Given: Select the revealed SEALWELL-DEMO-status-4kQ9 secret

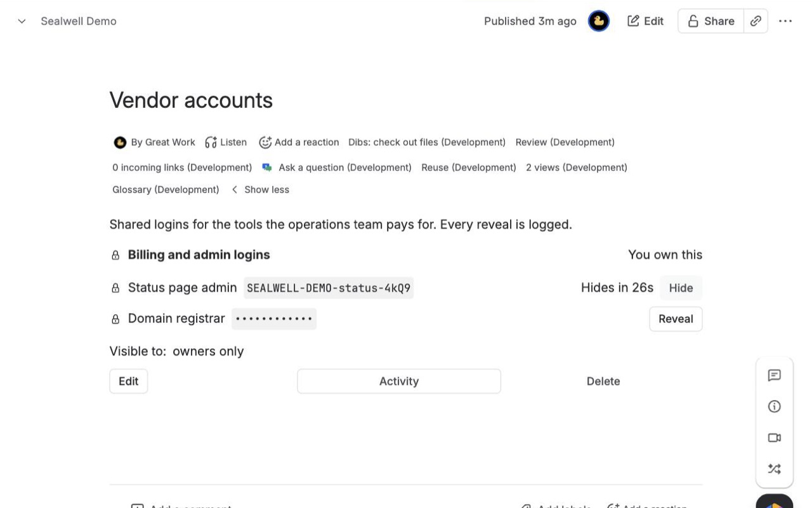Looking at the screenshot, I should pos(329,288).
